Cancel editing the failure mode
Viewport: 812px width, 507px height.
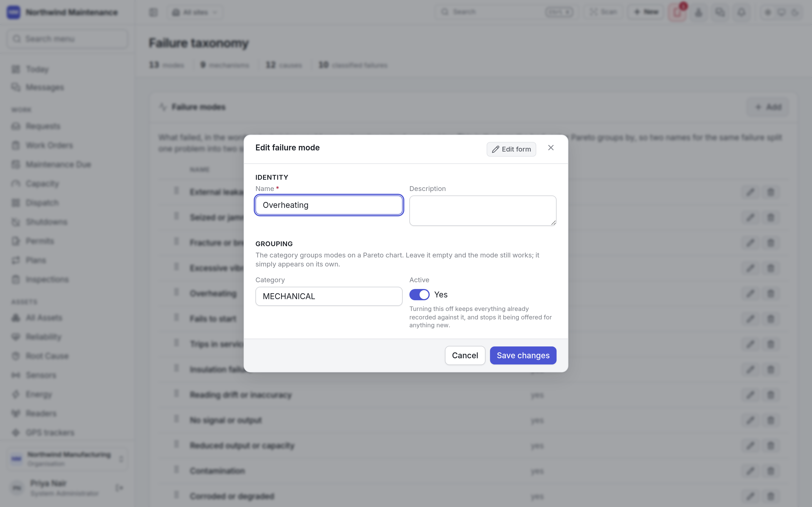465,355
